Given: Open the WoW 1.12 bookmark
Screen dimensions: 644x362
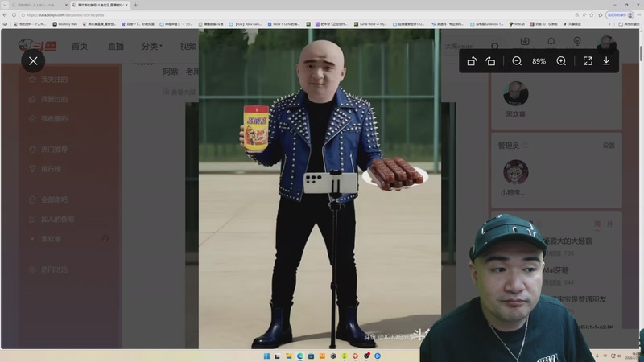Looking at the screenshot, I should 284,24.
